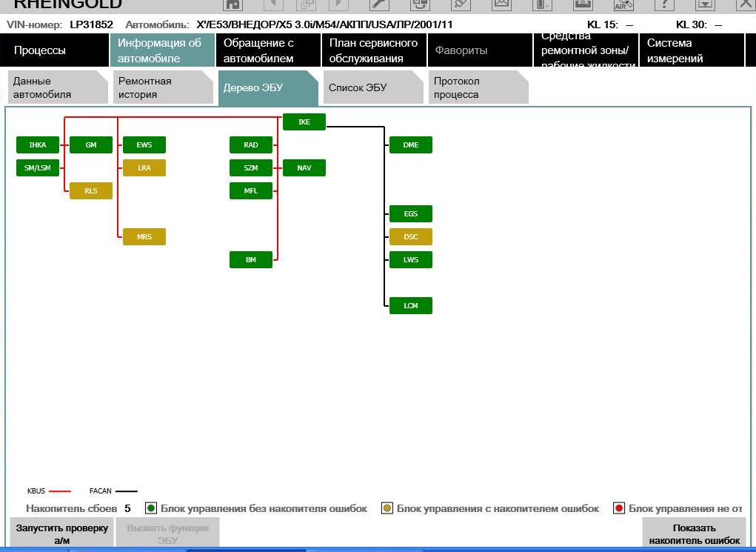This screenshot has height=552, width=756.
Task: Select the Дерево ЭБУ subtab
Action: 268,88
